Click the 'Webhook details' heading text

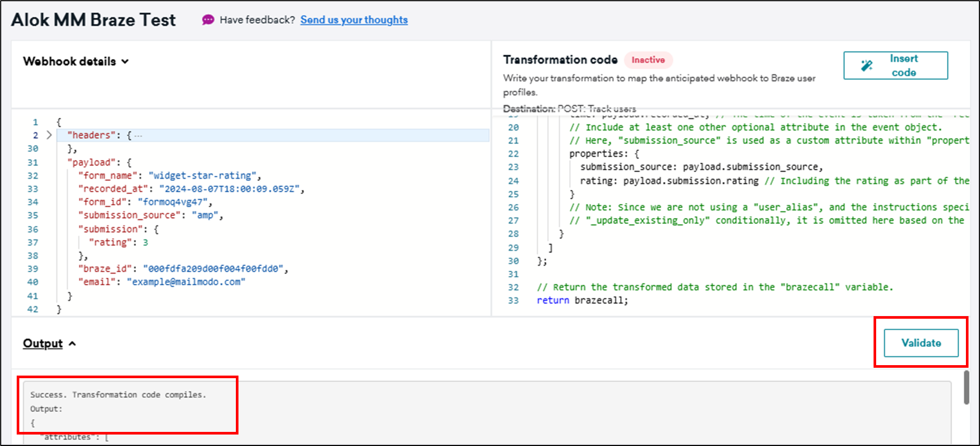pyautogui.click(x=69, y=62)
